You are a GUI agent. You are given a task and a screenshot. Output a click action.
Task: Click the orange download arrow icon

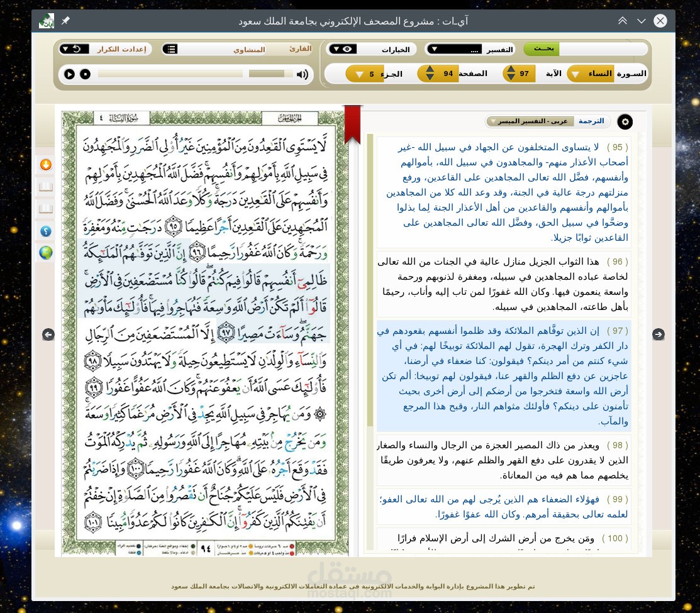point(45,165)
